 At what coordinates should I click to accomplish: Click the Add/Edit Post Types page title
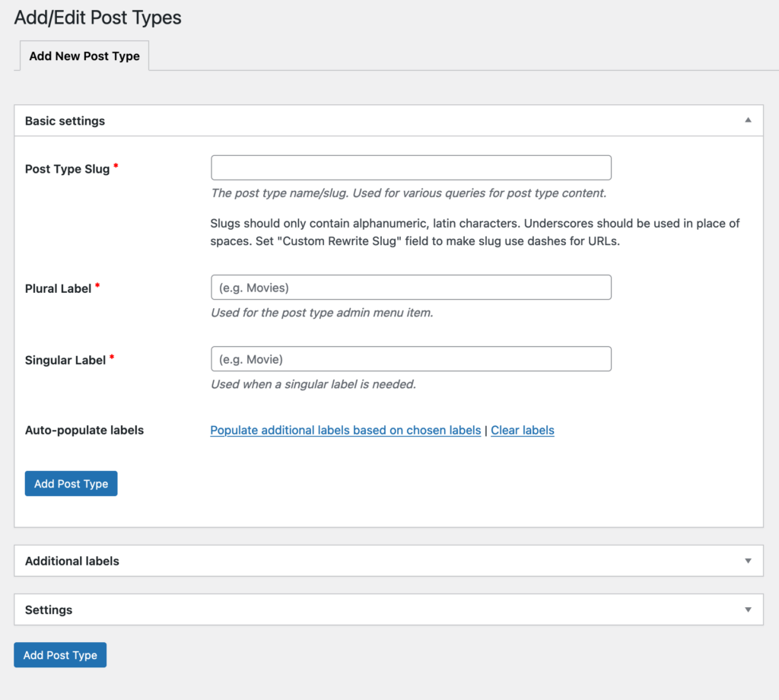98,18
